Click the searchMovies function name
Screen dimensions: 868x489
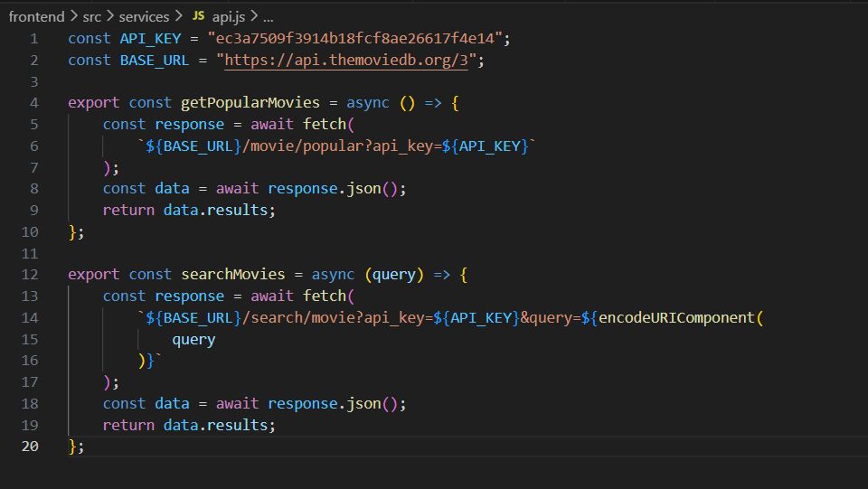232,274
